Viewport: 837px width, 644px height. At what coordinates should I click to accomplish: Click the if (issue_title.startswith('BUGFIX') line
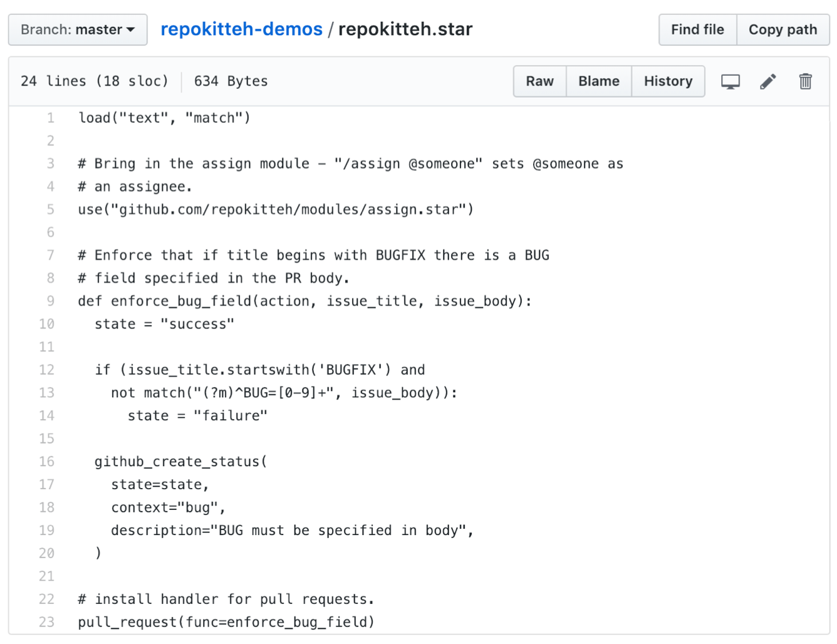[259, 370]
